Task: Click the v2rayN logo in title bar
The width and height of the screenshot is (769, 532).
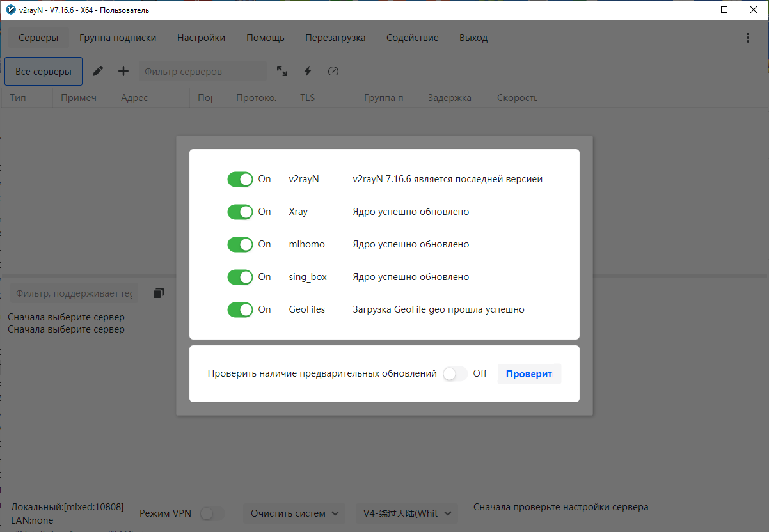Action: pyautogui.click(x=10, y=10)
